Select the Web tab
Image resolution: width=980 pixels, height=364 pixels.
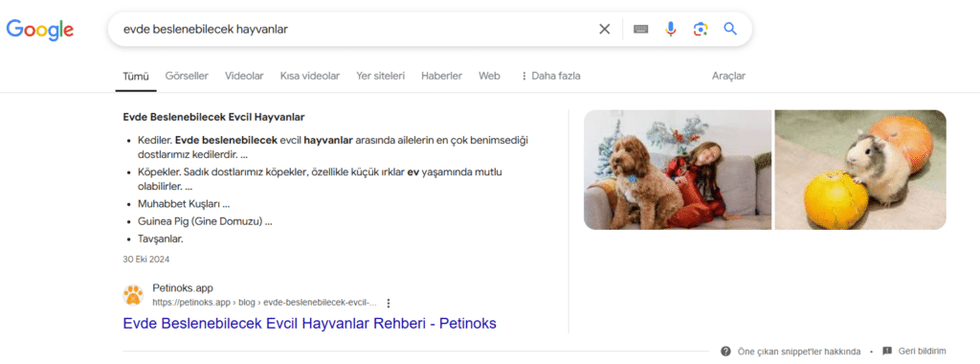[x=489, y=76]
